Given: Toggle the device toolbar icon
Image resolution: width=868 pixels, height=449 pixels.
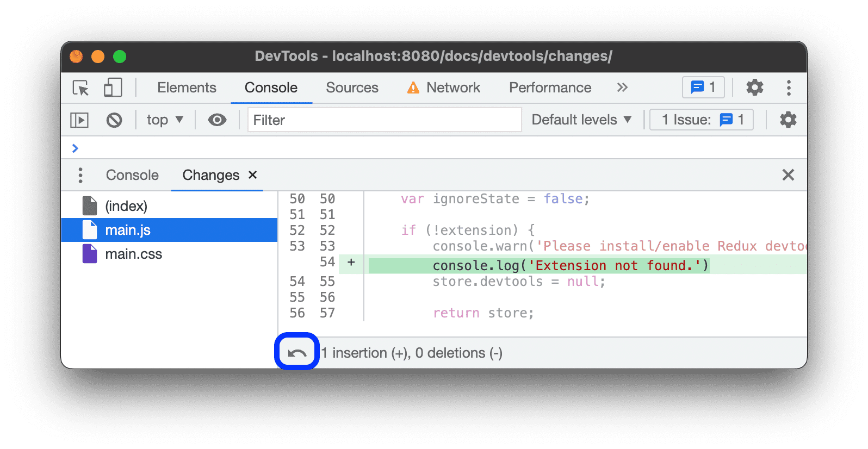Looking at the screenshot, I should (113, 88).
